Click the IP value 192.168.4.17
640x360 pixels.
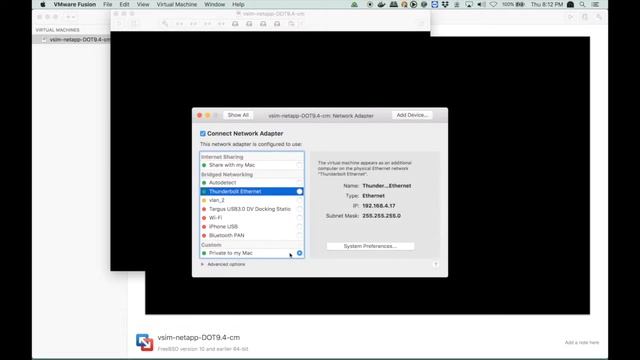click(379, 206)
